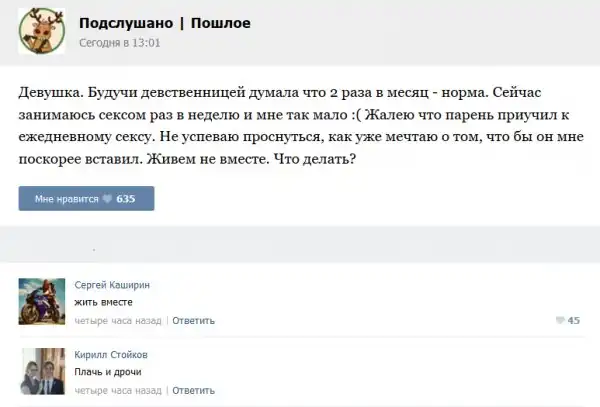
Task: Like Сергей Каширин's comment with the heart icon
Action: pos(559,321)
